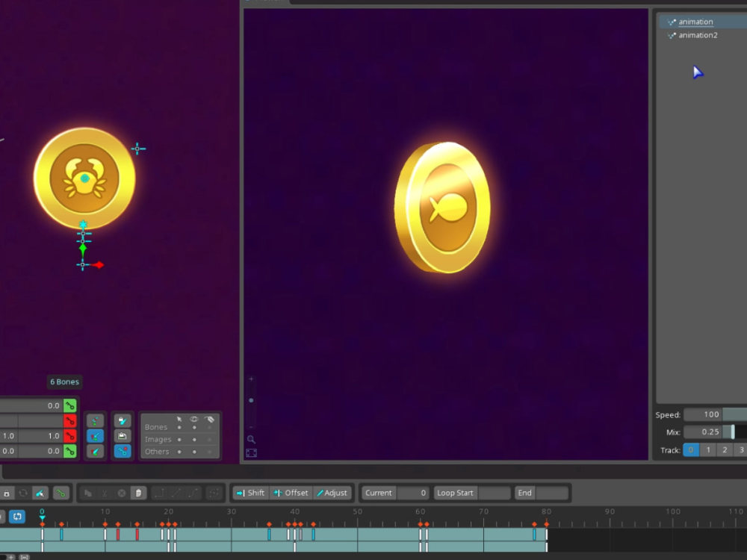Viewport: 747px width, 560px height.
Task: Click the Mix slider handle
Action: click(x=733, y=432)
